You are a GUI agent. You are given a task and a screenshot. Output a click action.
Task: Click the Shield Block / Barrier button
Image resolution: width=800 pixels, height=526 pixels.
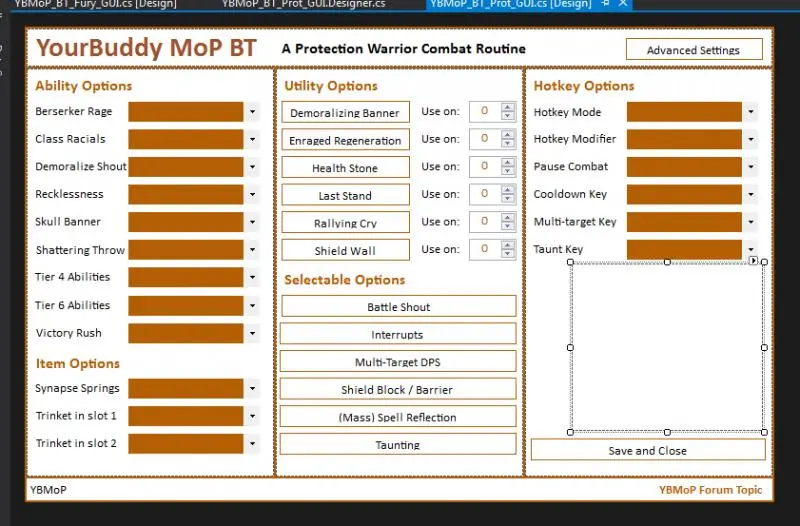click(x=398, y=389)
